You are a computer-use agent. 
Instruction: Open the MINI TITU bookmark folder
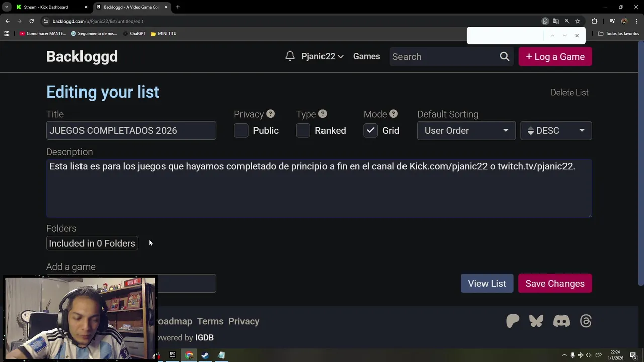click(164, 34)
